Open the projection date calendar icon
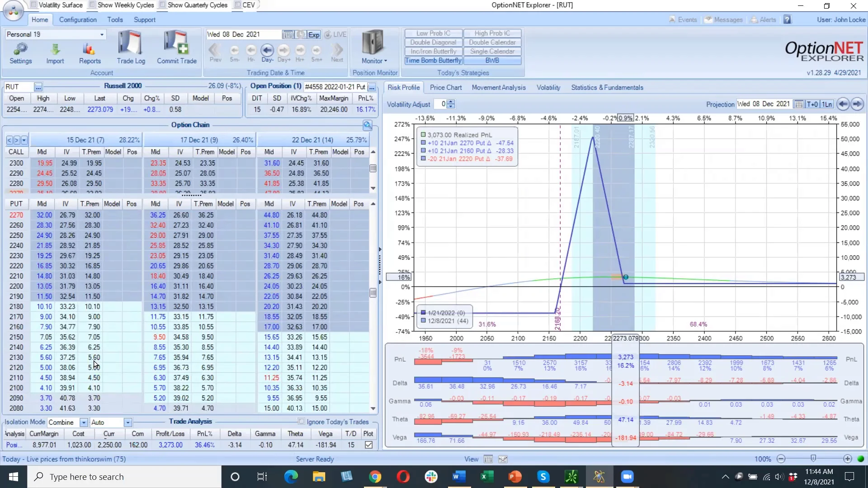This screenshot has width=868, height=488. [x=799, y=104]
